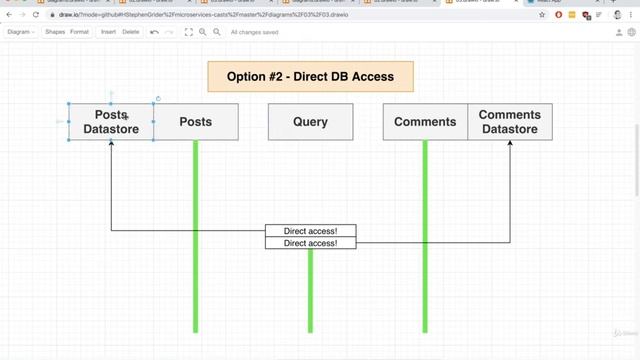This screenshot has width=640, height=360.
Task: Click the vertical scrollbar on the right
Action: (x=636, y=161)
